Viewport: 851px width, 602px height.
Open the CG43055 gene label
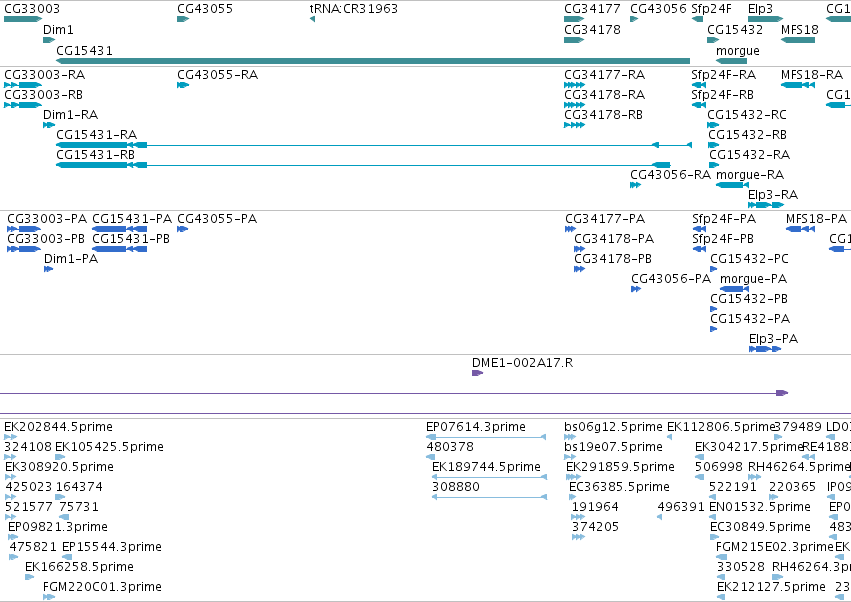click(205, 9)
